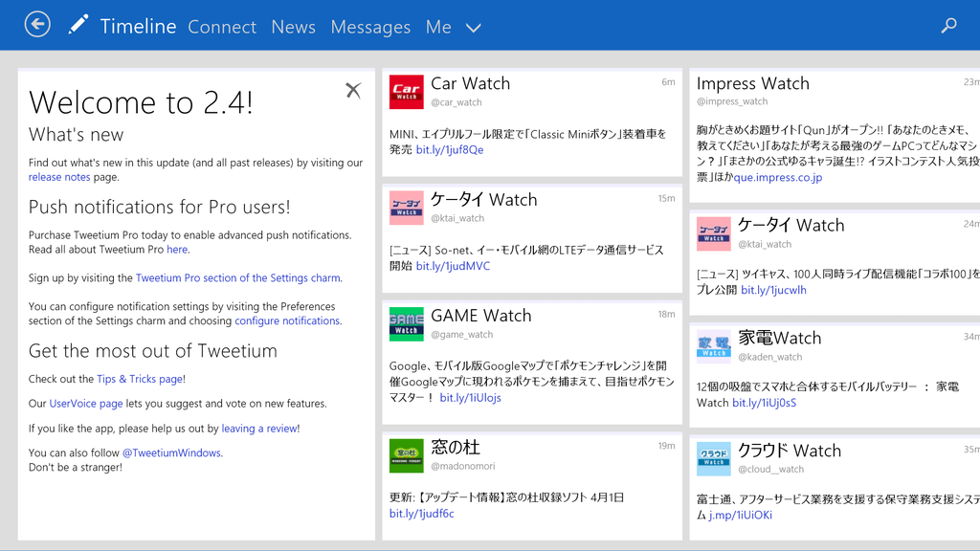Select the ケータイ Watch avatar icon

(406, 208)
